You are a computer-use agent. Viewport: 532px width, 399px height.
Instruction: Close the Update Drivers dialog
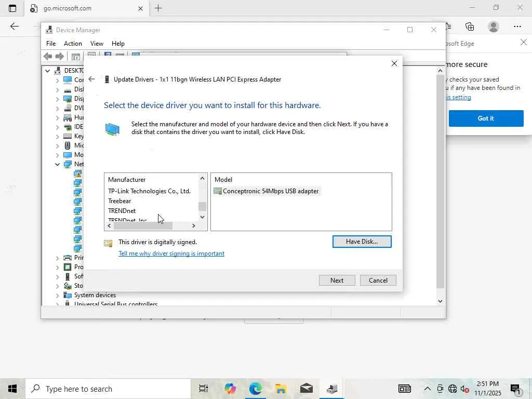(x=394, y=63)
